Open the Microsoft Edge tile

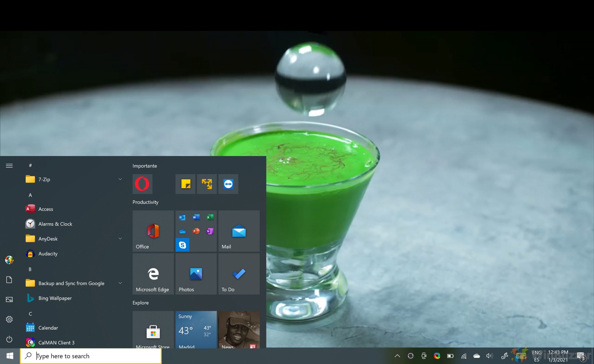click(153, 274)
